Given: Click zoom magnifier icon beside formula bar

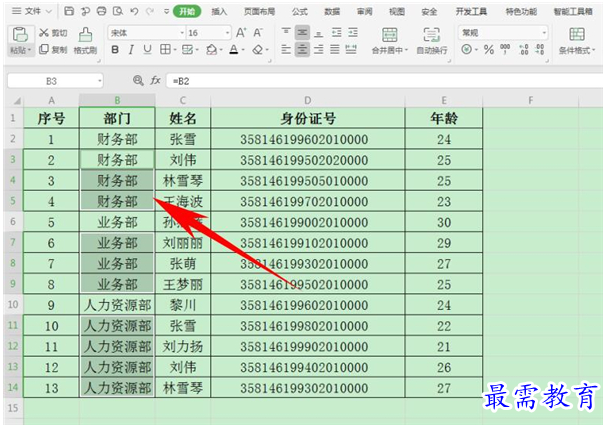Looking at the screenshot, I should pyautogui.click(x=138, y=80).
